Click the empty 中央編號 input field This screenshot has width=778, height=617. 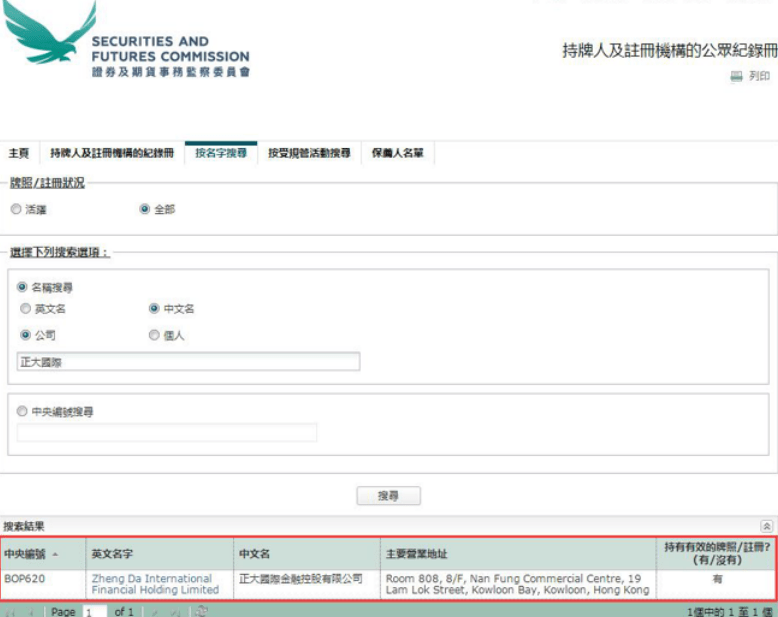pyautogui.click(x=167, y=432)
